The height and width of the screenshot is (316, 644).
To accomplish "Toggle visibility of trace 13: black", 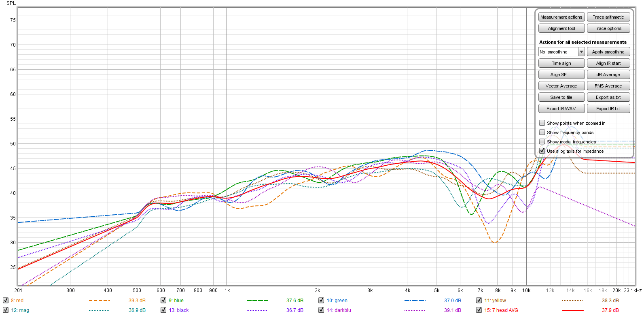I will click(x=163, y=310).
